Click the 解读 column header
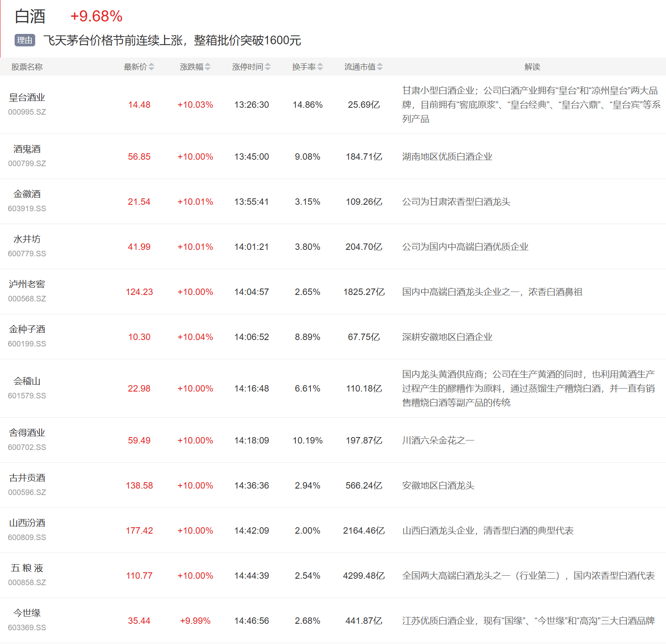 pyautogui.click(x=532, y=67)
